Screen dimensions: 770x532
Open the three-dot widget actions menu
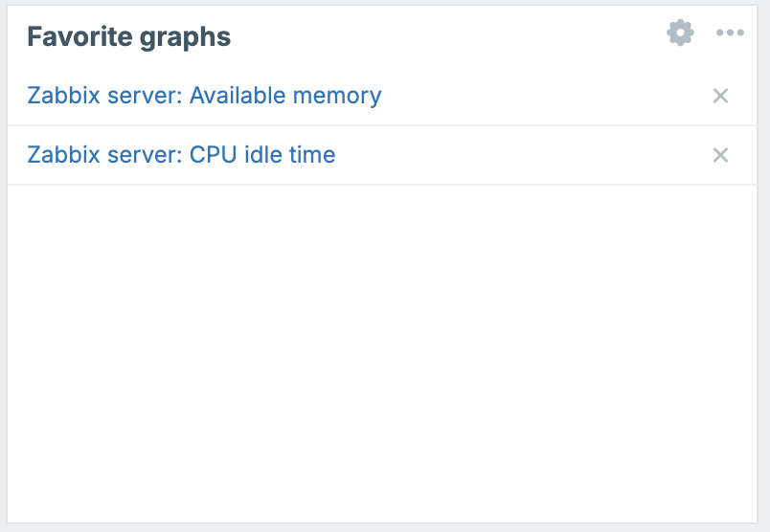pos(730,33)
